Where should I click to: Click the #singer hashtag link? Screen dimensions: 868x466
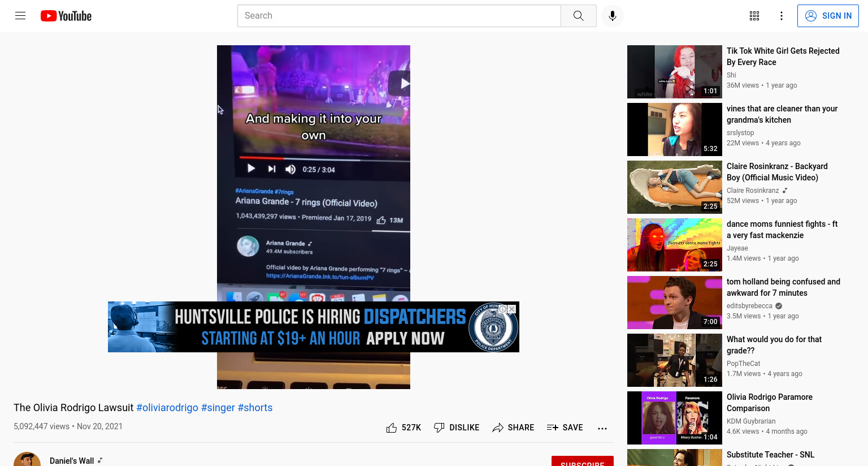coord(218,408)
